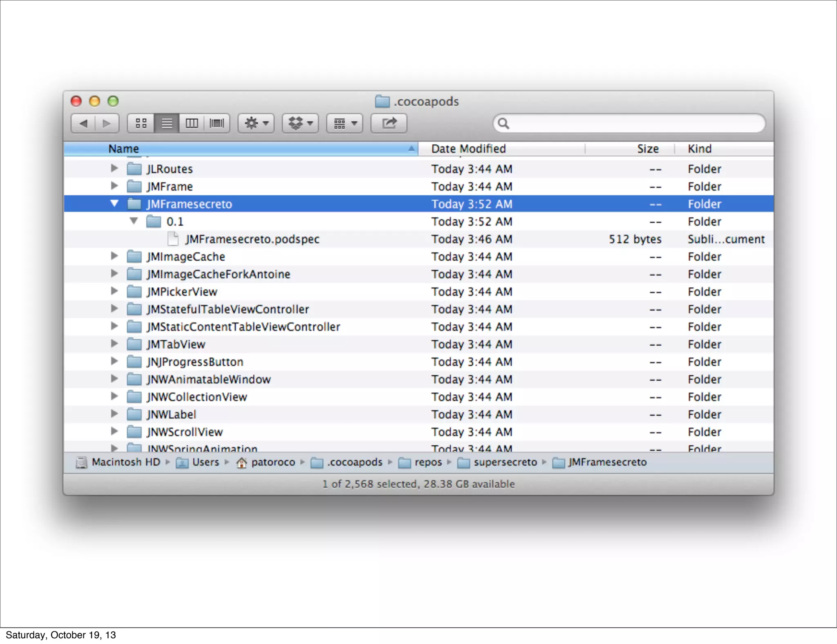This screenshot has width=837, height=644.
Task: Sort by the Name column header
Action: pyautogui.click(x=123, y=149)
